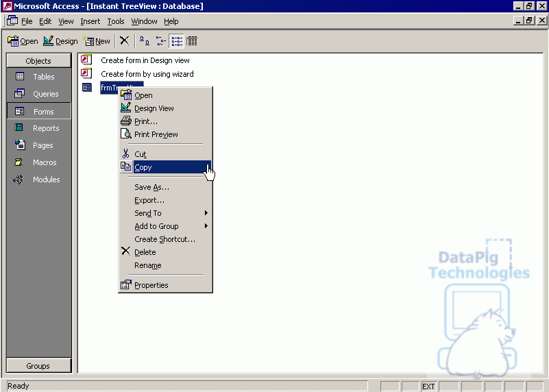Select Pages in the Objects bar
Image resolution: width=549 pixels, height=392 pixels.
(x=39, y=145)
